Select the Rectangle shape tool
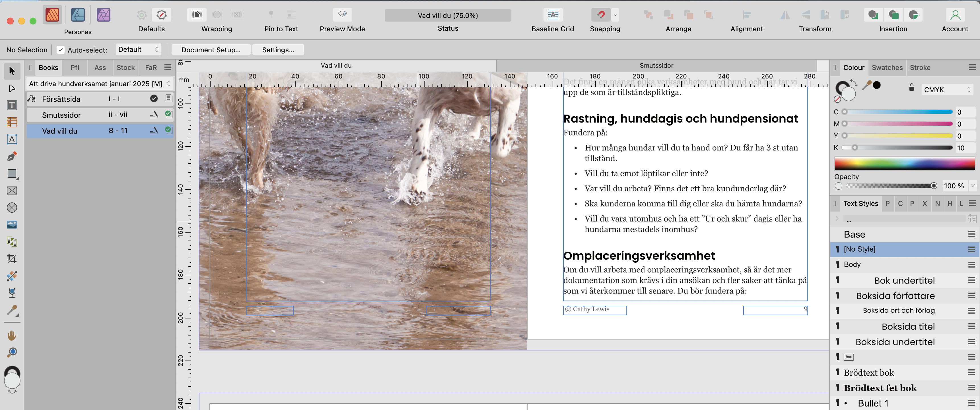The image size is (980, 410). (x=12, y=174)
